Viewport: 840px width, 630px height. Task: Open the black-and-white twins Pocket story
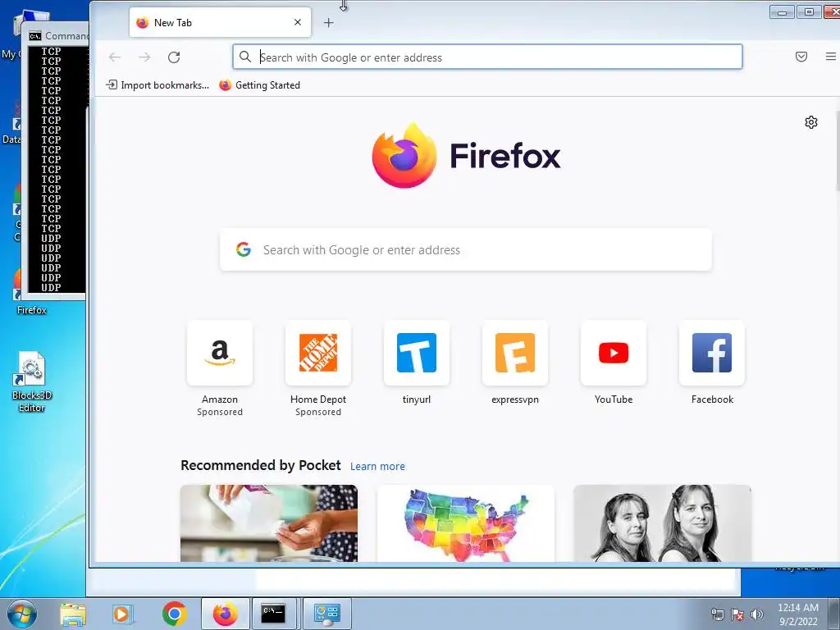(x=663, y=523)
